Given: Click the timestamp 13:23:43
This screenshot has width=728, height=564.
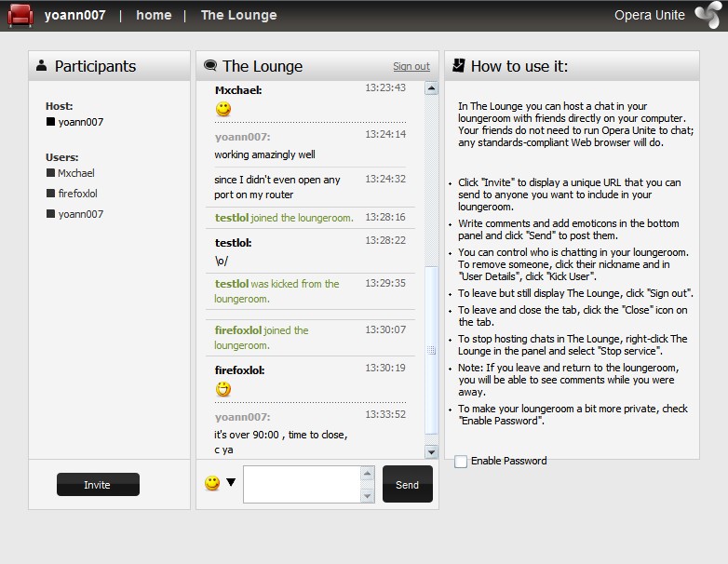Looking at the screenshot, I should point(385,87).
